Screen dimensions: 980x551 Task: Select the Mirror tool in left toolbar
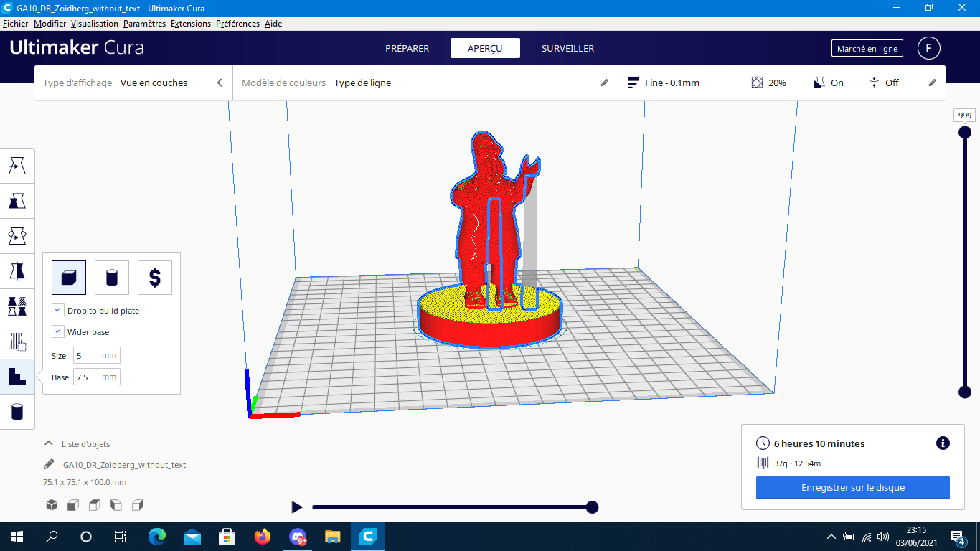(17, 270)
